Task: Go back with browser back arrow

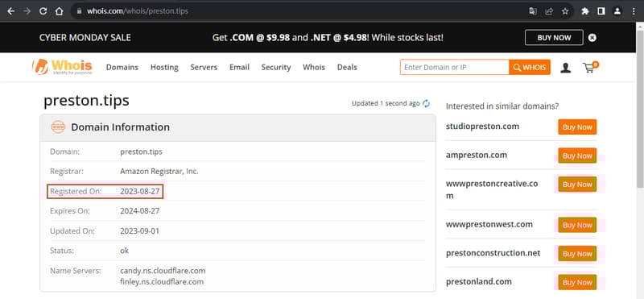Action: (x=11, y=11)
